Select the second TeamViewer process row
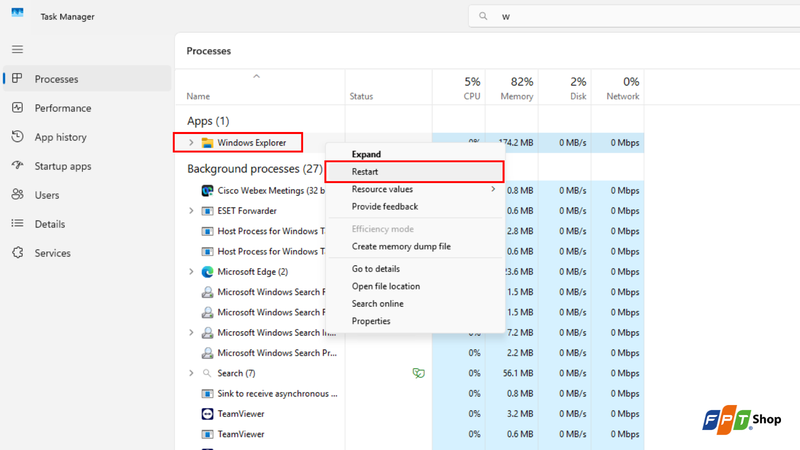The image size is (800, 450). [409, 434]
